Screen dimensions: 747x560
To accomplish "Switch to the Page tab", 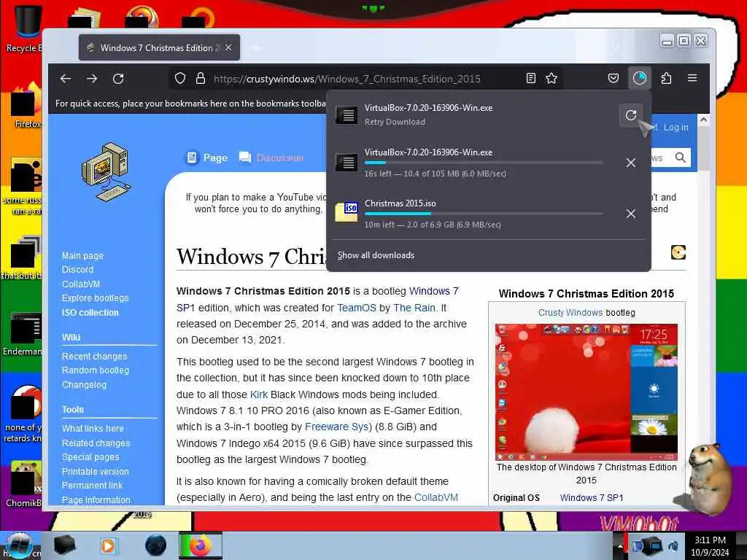I will [206, 157].
